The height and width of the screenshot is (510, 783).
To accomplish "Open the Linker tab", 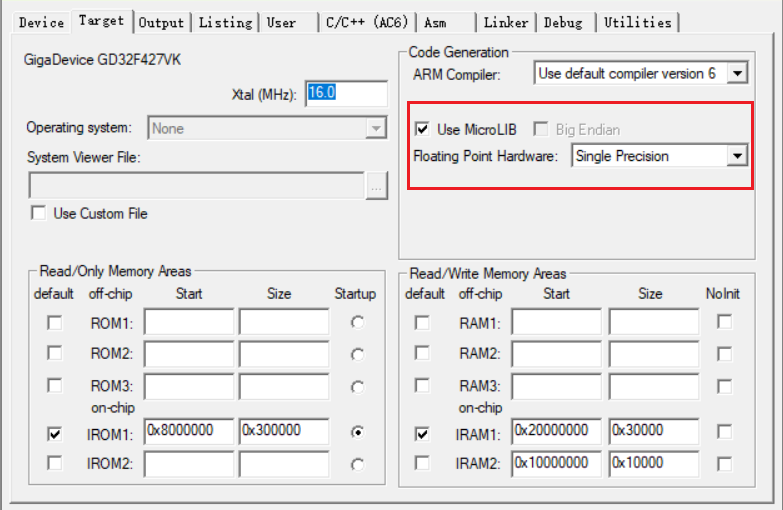I will click(505, 22).
